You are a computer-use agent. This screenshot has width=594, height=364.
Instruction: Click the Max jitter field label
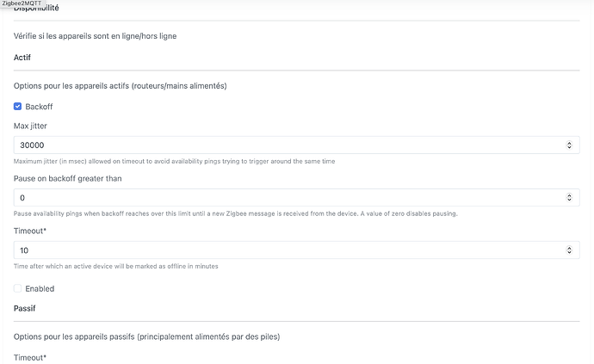[32, 127]
